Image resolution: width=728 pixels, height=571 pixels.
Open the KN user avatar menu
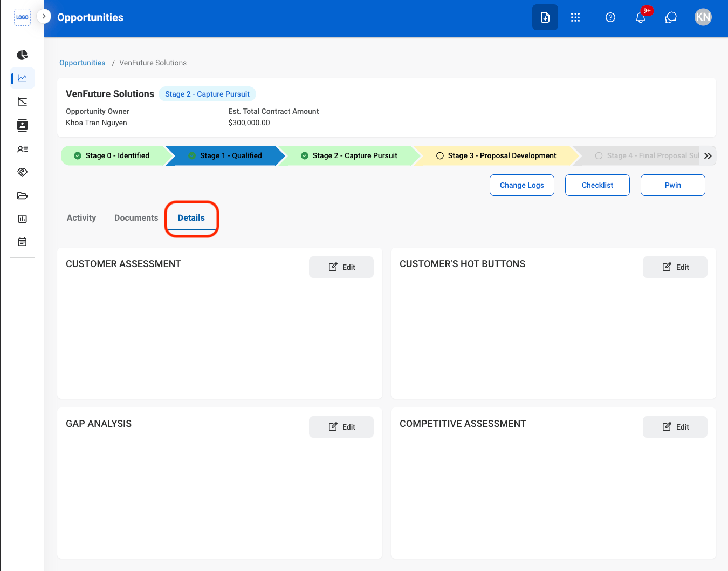click(703, 17)
